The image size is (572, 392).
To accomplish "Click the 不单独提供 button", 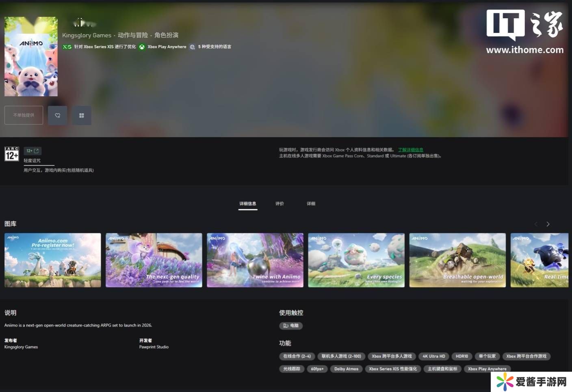I will click(24, 116).
